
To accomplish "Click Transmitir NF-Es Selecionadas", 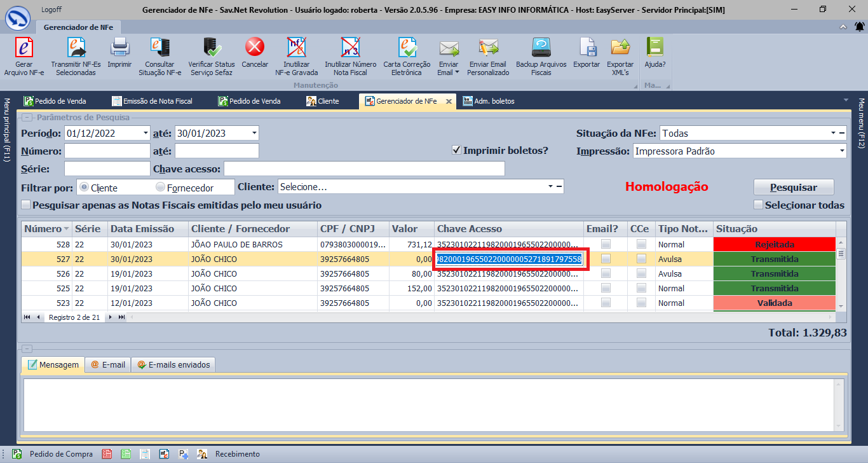I will [x=76, y=57].
